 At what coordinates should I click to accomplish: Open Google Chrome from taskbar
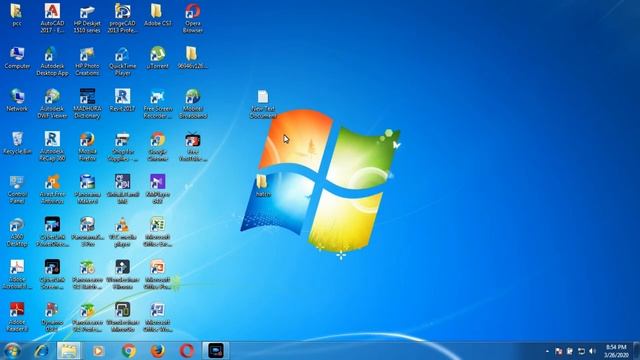click(129, 351)
